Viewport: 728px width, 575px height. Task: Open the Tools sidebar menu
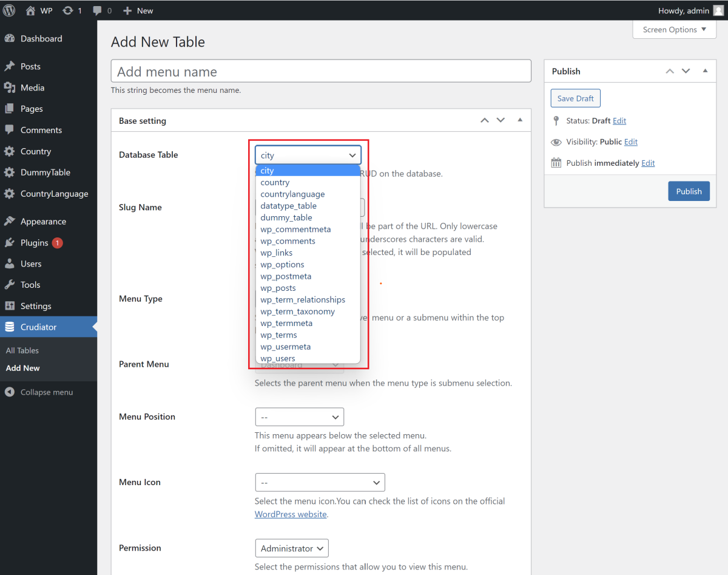(x=30, y=285)
